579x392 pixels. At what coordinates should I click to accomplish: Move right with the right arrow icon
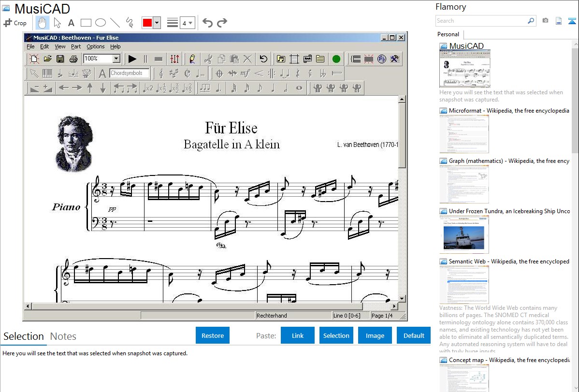point(77,88)
